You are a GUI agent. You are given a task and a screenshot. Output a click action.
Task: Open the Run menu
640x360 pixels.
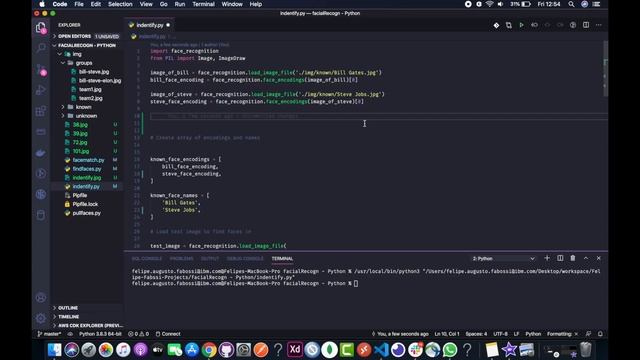[x=180, y=4]
